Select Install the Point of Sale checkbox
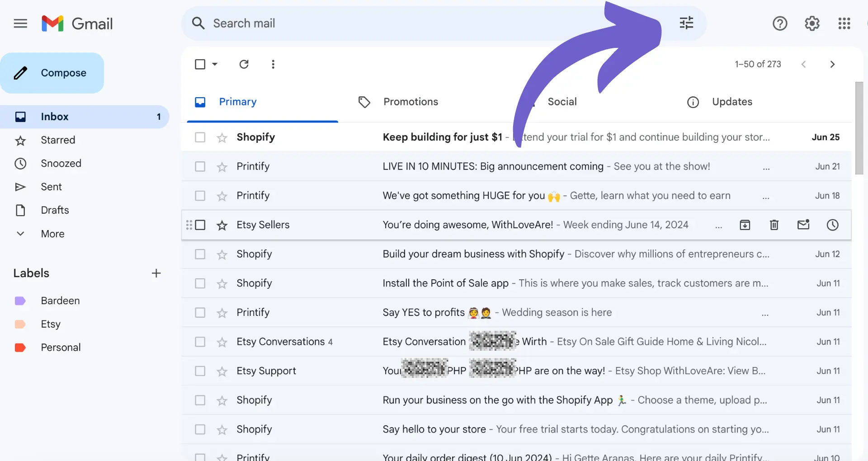 pyautogui.click(x=200, y=283)
